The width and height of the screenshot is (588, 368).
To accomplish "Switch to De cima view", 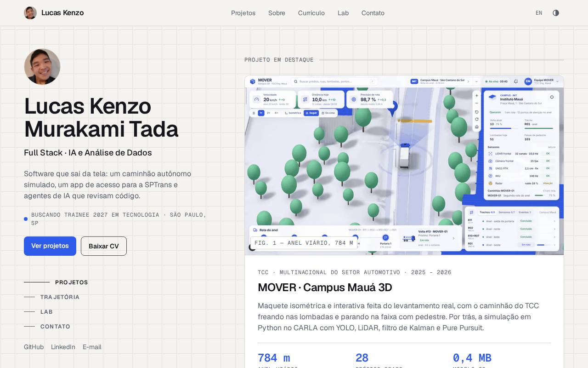I will pos(328,113).
